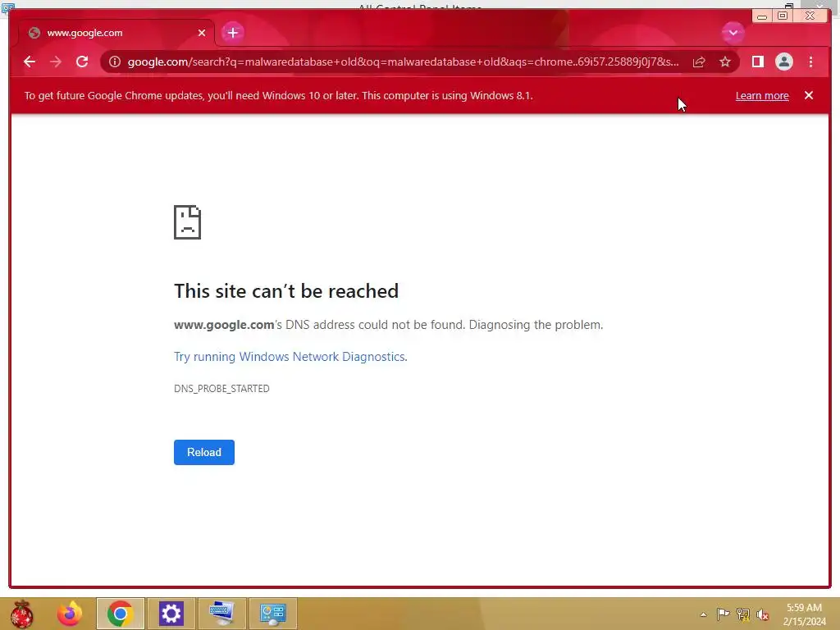Minimize the Chrome window
840x630 pixels.
point(762,16)
